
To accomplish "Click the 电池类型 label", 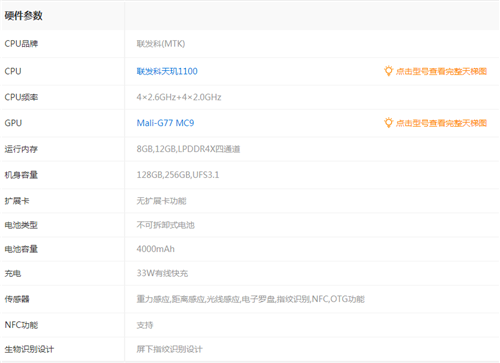I will click(21, 225).
